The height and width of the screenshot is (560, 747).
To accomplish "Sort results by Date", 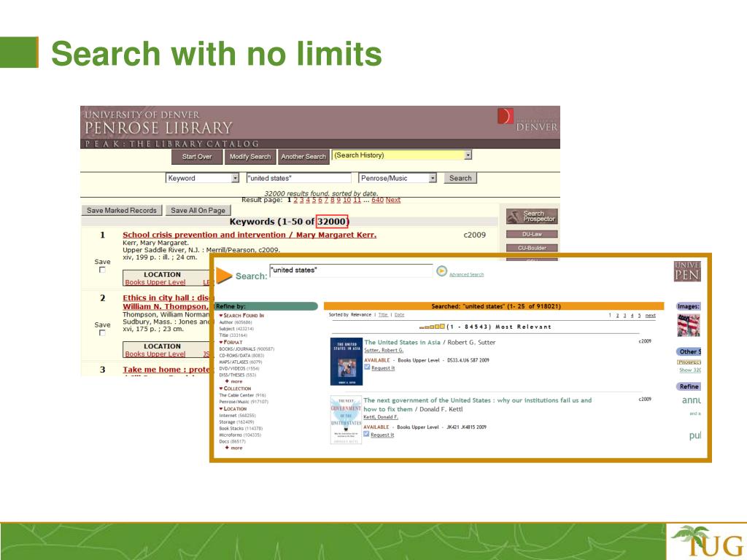I will point(399,315).
